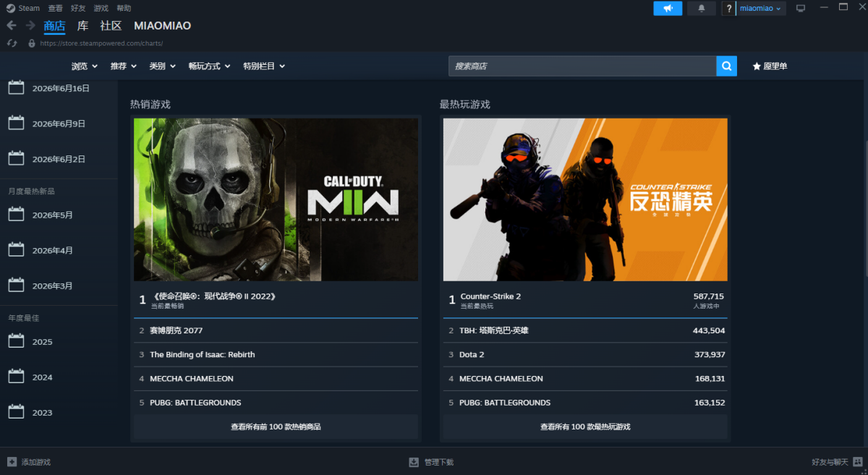Image resolution: width=868 pixels, height=475 pixels.
Task: Open MECCHA CHAMELEON in top sellers list
Action: (276, 378)
